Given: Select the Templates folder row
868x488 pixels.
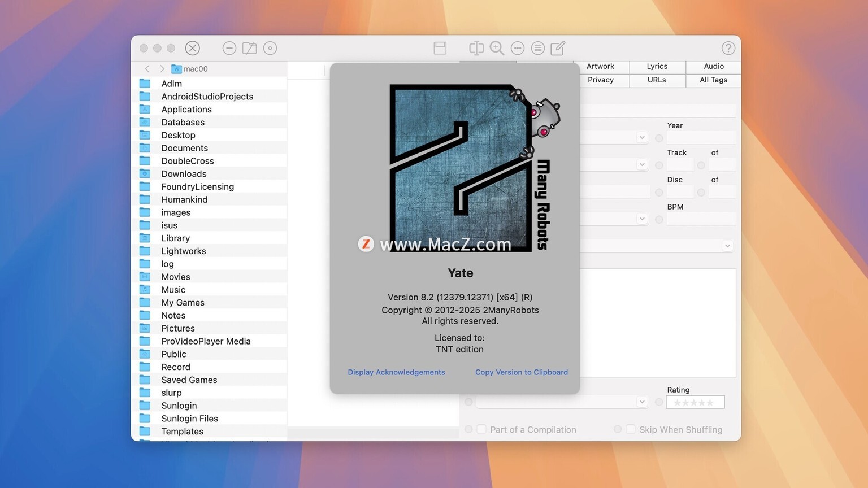Looking at the screenshot, I should 209,432.
